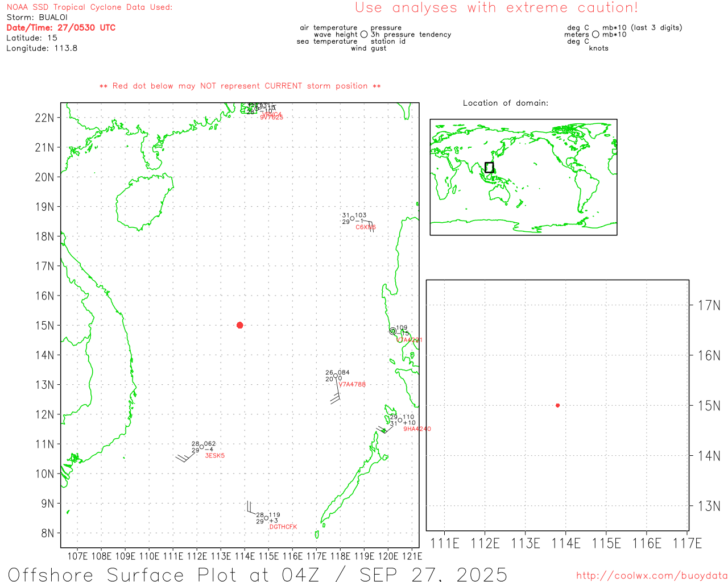Click the 'Location of domain:' label
This screenshot has width=728, height=582.
click(x=506, y=103)
